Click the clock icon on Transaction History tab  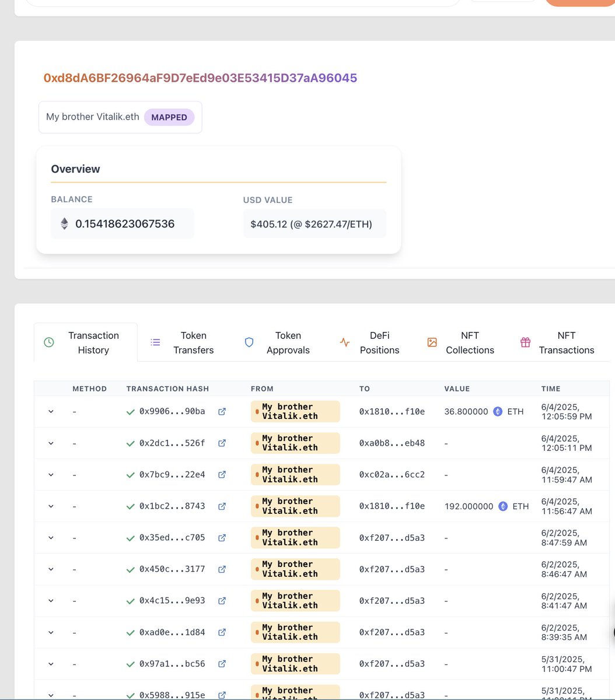coord(49,342)
